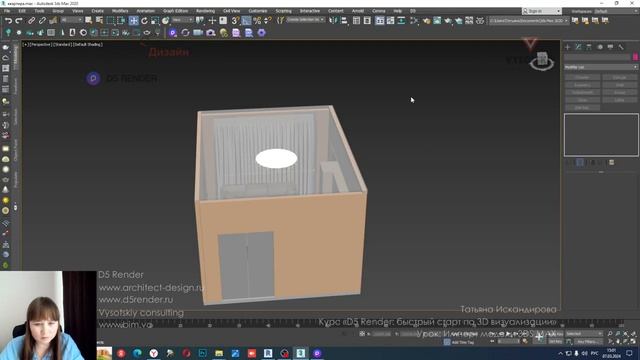This screenshot has width=640, height=360.
Task: Click the Maximize Viewport Toggle icon
Action: (633, 341)
